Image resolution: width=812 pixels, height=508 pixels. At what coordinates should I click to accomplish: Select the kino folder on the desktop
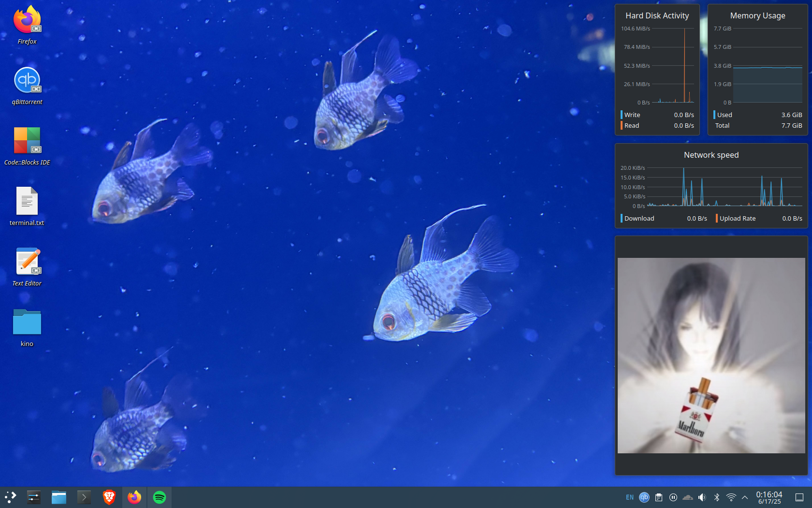point(27,328)
